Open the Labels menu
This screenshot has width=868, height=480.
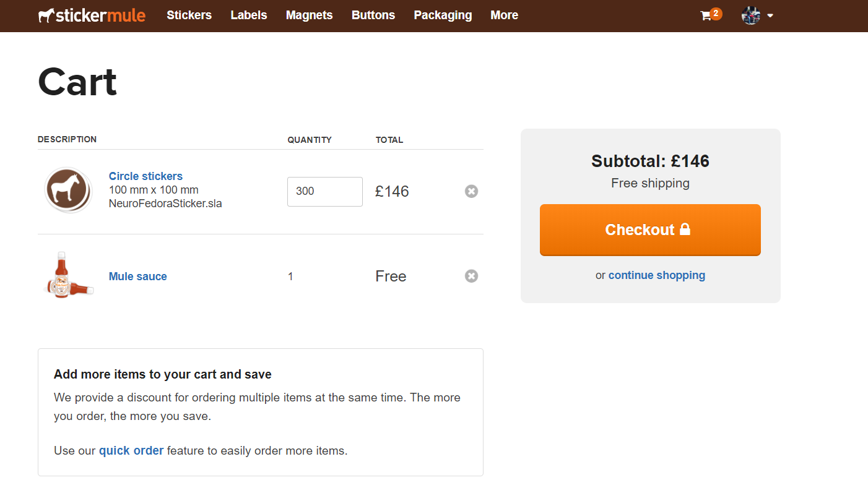249,15
